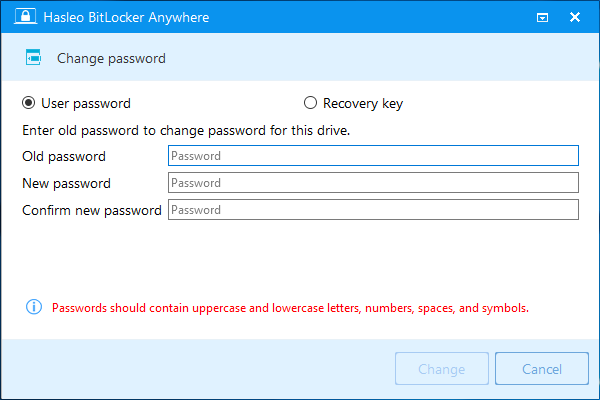Click the "Change password" heading text

111,58
